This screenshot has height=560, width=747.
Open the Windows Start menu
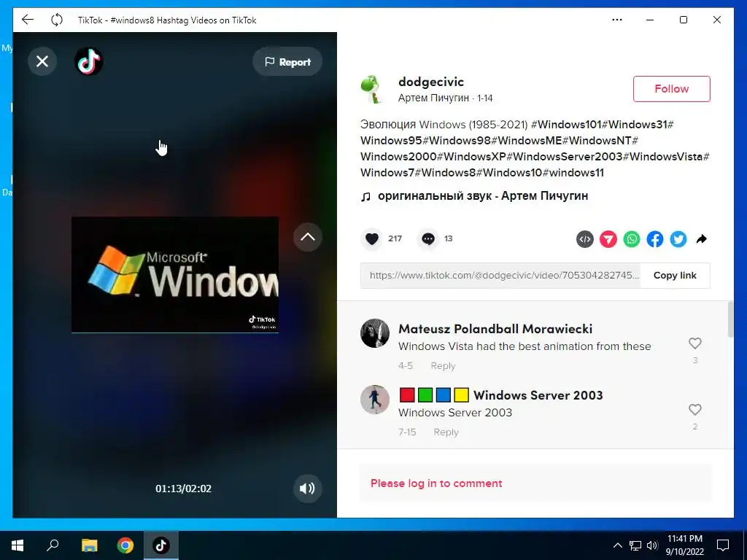click(x=18, y=545)
